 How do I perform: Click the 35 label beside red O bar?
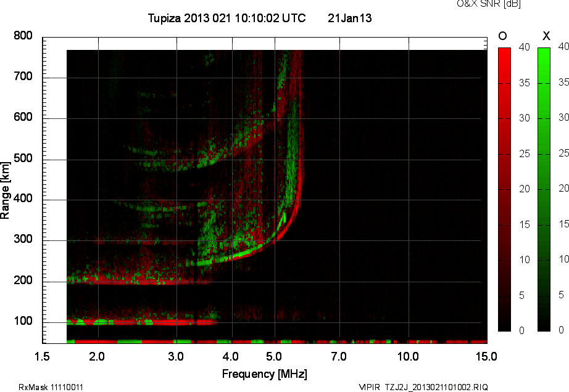(x=525, y=83)
